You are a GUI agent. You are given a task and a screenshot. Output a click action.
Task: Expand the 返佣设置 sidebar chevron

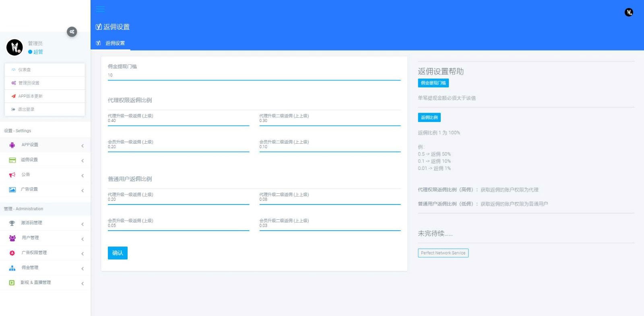(83, 161)
